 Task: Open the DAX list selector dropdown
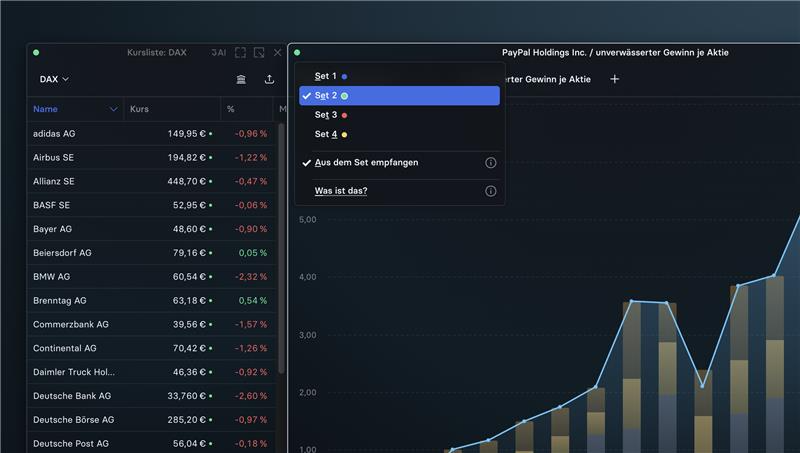54,79
